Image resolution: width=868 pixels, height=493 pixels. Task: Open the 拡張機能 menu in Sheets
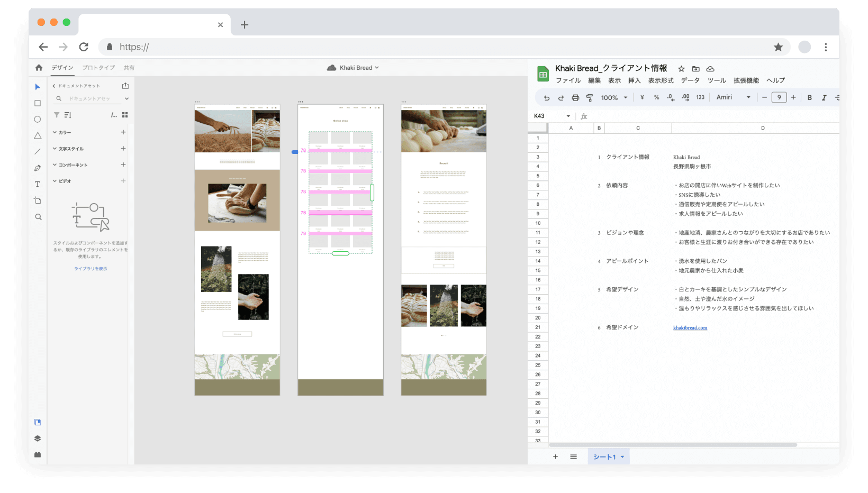tap(746, 81)
